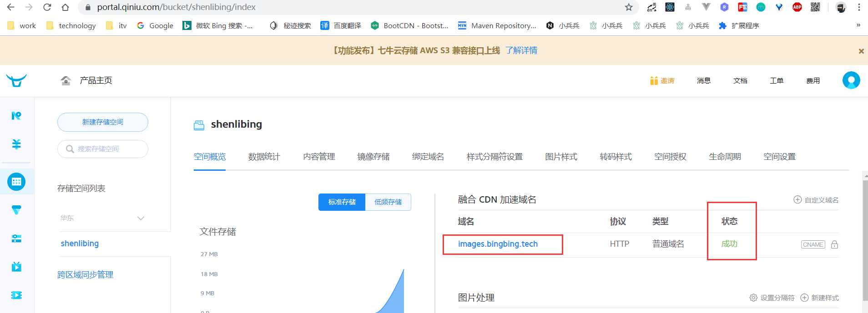Screen dimensions: 868x313
Task: Open the 数据统计 tab
Action: pos(264,157)
